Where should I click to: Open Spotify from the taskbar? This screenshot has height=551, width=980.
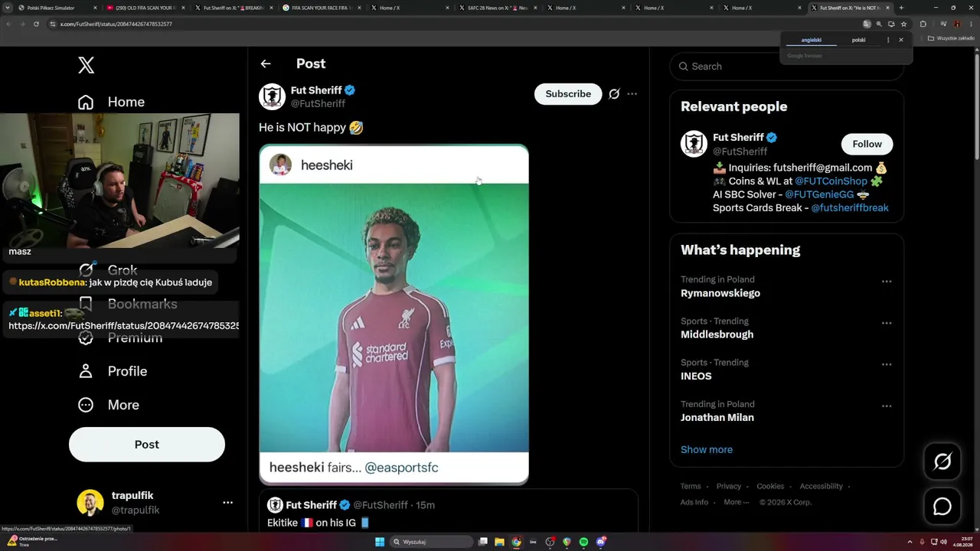(x=583, y=542)
